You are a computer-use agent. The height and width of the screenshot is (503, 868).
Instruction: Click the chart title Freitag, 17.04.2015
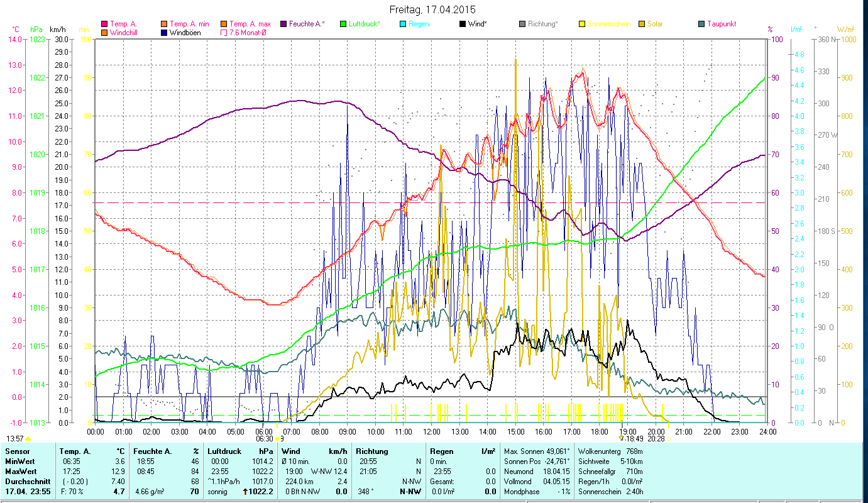pos(433,10)
